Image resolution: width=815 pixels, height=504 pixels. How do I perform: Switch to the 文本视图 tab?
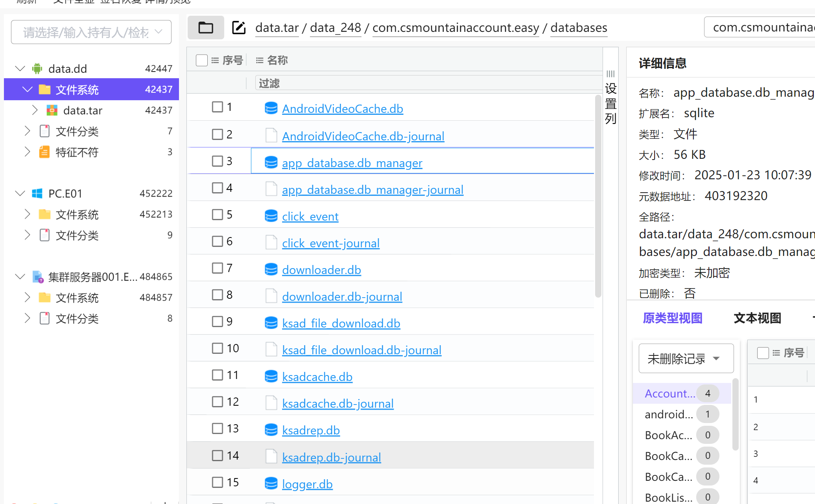(x=757, y=318)
